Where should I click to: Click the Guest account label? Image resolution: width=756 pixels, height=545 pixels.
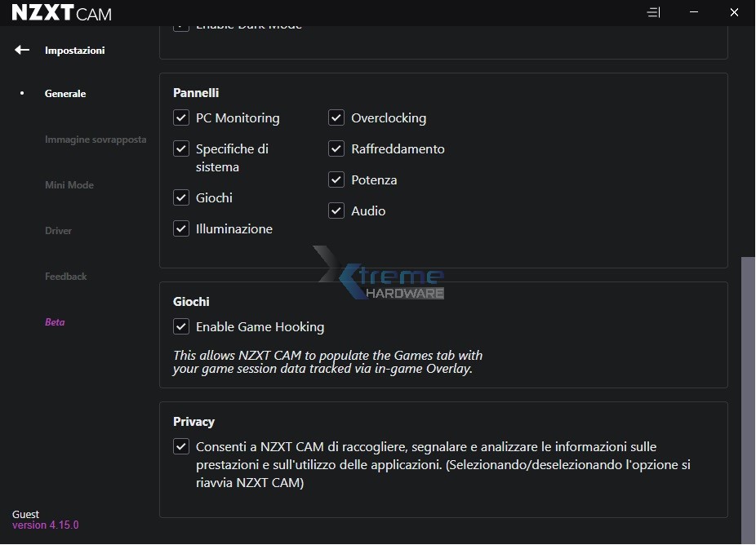click(26, 515)
